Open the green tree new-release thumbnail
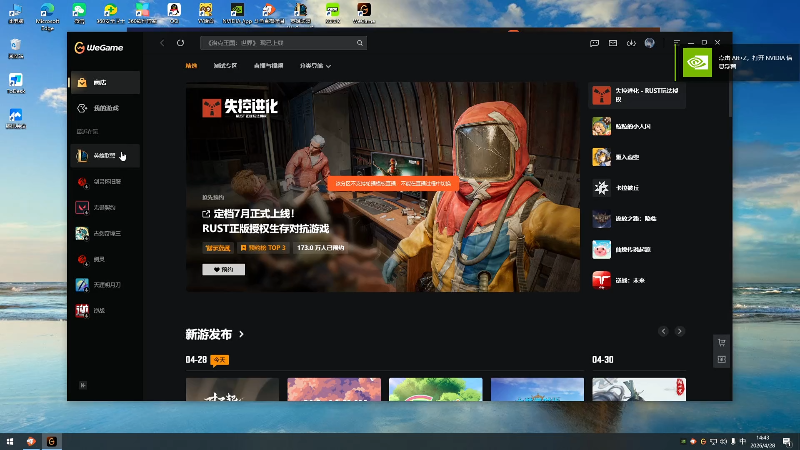 pyautogui.click(x=435, y=389)
